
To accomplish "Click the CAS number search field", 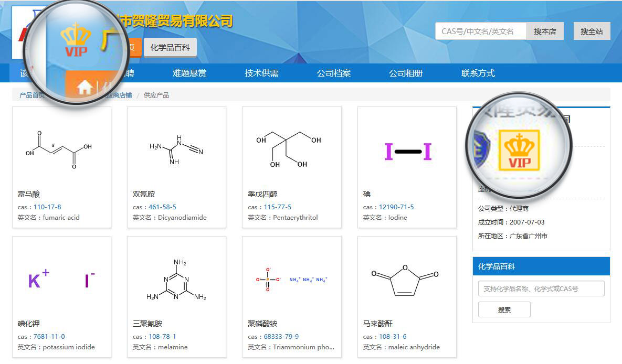I will point(480,31).
